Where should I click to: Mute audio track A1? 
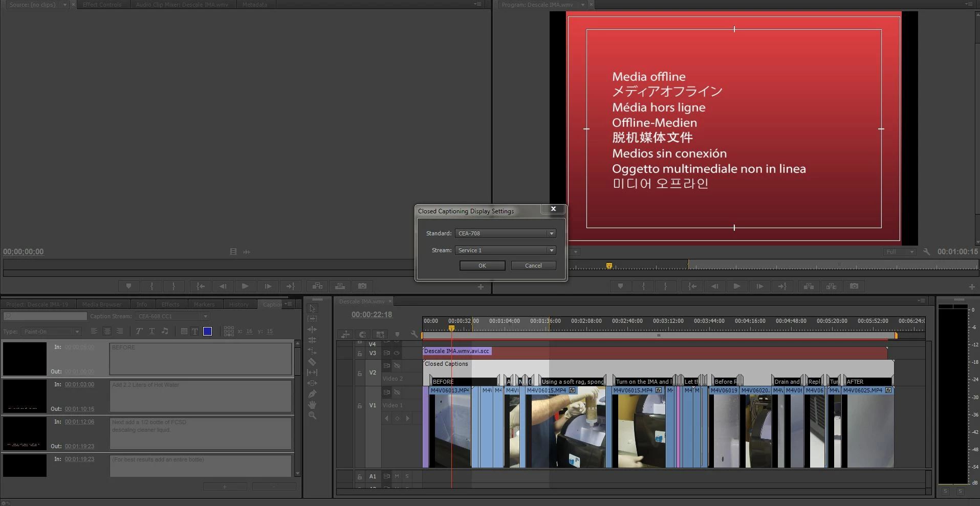click(x=397, y=476)
